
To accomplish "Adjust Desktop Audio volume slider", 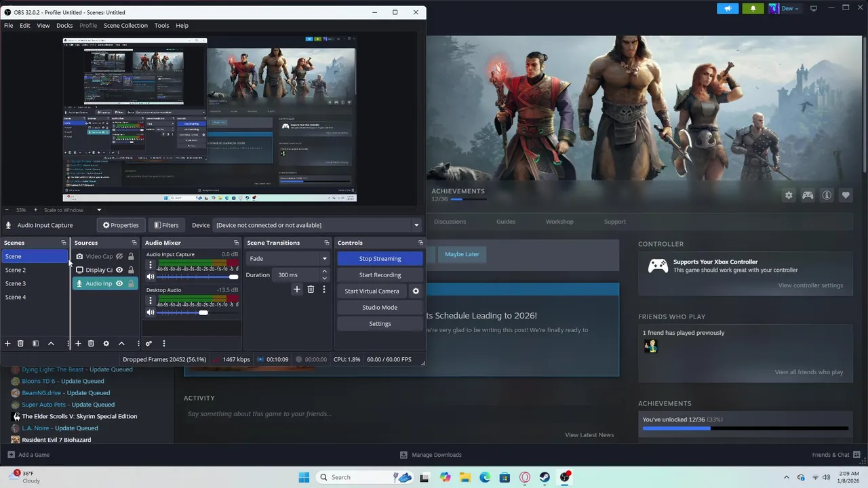I will [197, 312].
